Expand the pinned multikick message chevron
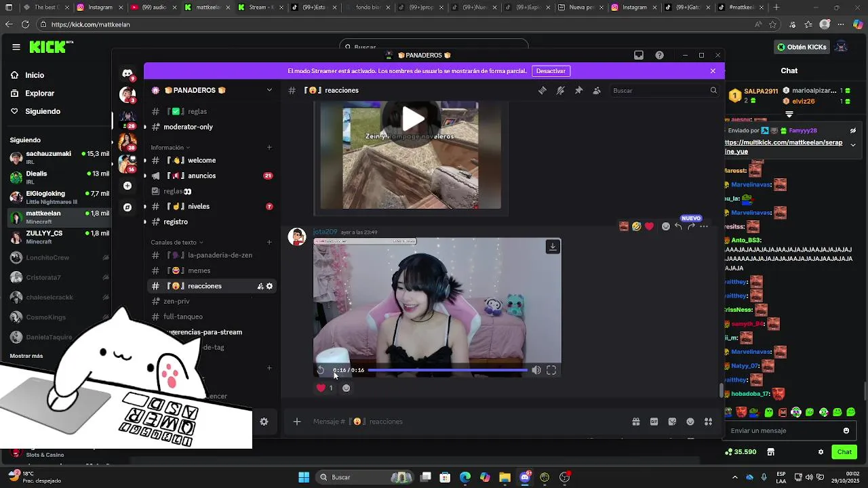868x488 pixels. coord(853,145)
